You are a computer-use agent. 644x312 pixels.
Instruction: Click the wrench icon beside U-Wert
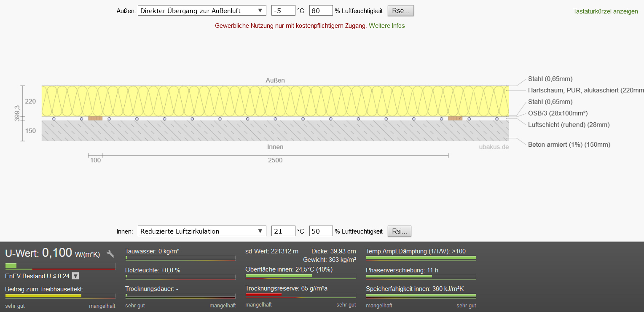point(110,254)
